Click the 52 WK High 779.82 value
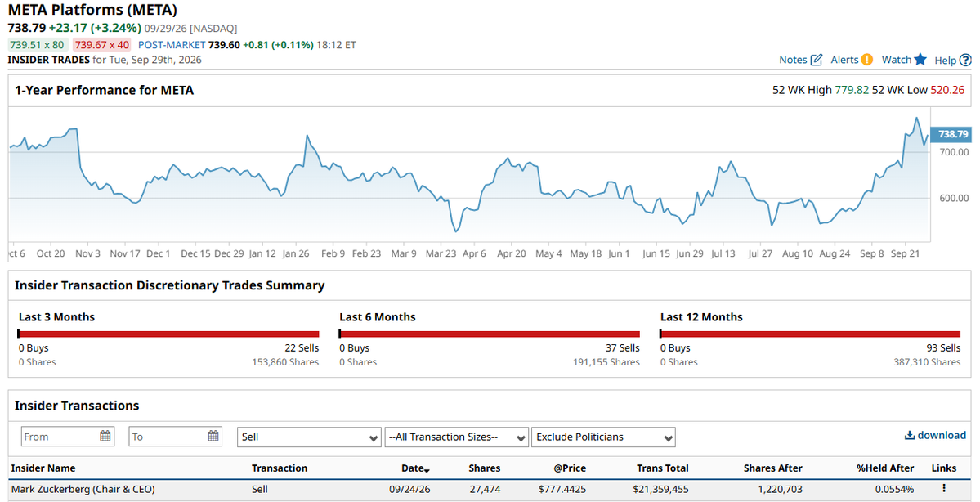 852,90
